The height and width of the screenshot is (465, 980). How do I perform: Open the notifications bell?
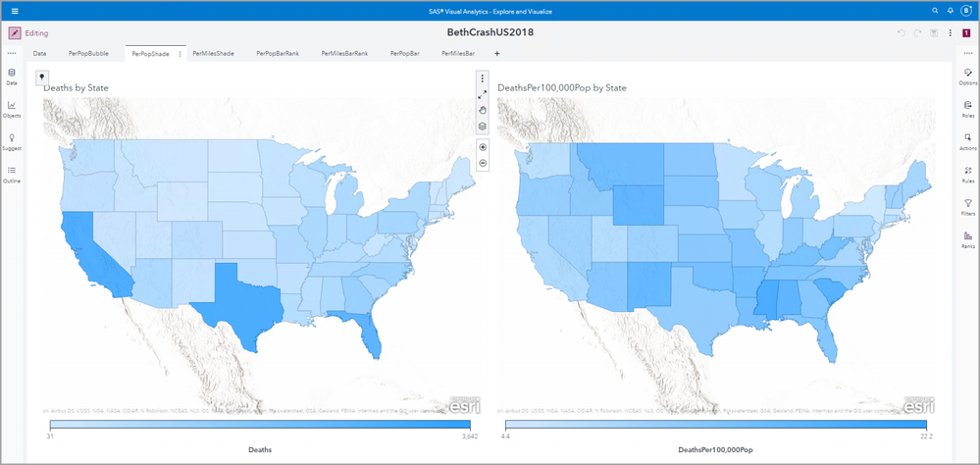[950, 11]
